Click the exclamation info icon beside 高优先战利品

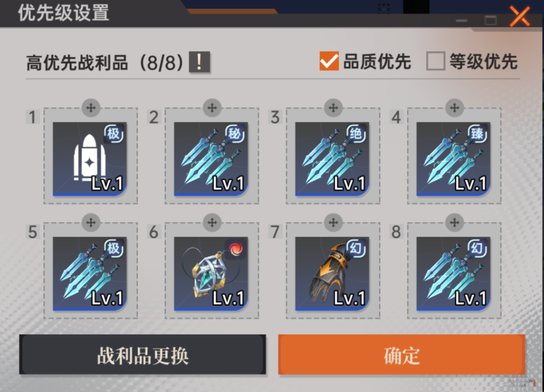[199, 62]
